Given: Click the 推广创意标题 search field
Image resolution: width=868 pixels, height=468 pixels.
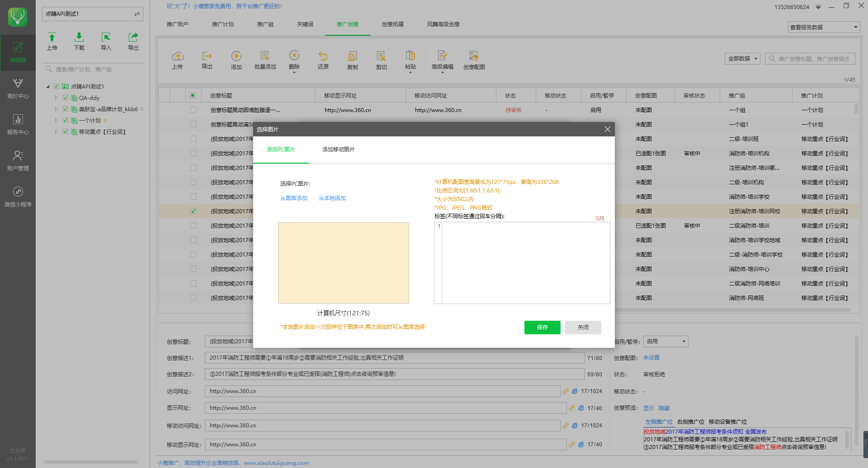Looking at the screenshot, I should (x=810, y=59).
